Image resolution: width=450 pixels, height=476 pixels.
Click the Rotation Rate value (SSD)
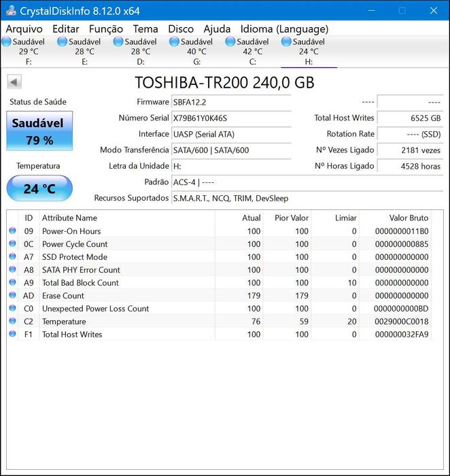410,135
